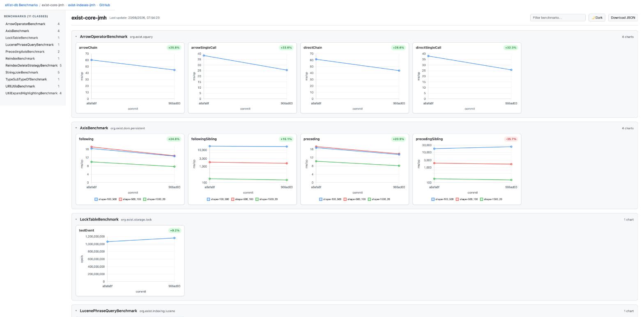Toggle shape=100_500 legend in preceding chart
The height and width of the screenshot is (317, 644).
point(330,199)
